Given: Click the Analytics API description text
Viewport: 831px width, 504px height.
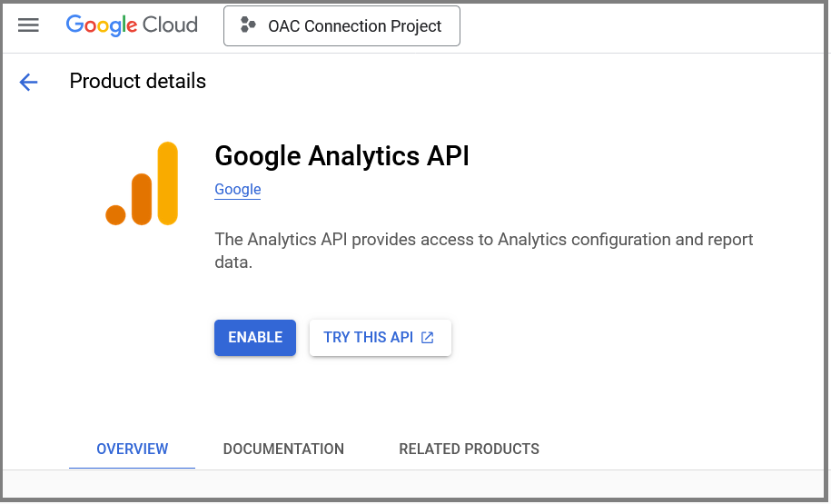Looking at the screenshot, I should tap(483, 251).
